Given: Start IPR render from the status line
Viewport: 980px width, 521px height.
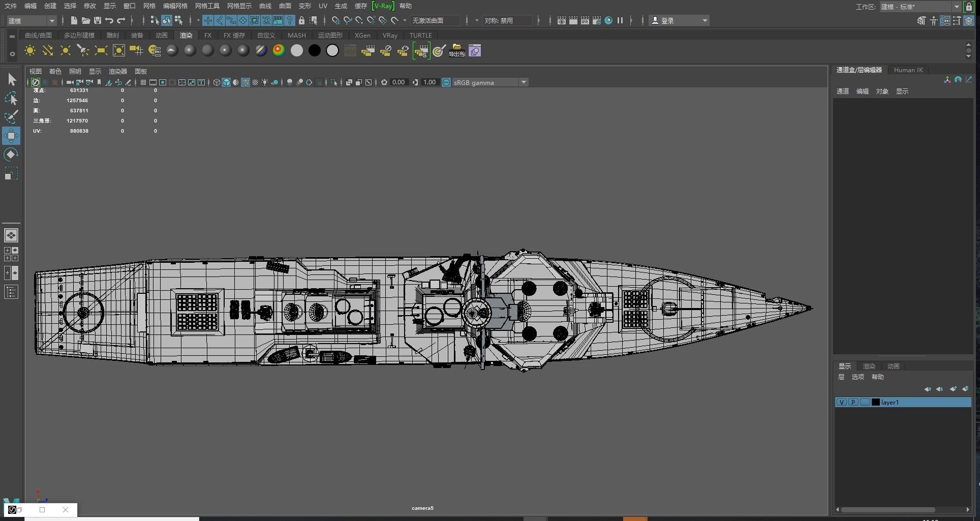Looking at the screenshot, I should [x=585, y=20].
